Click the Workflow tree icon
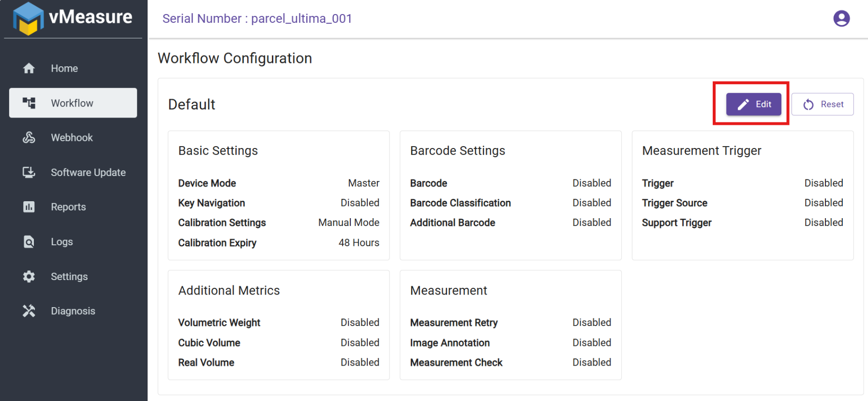 [29, 103]
